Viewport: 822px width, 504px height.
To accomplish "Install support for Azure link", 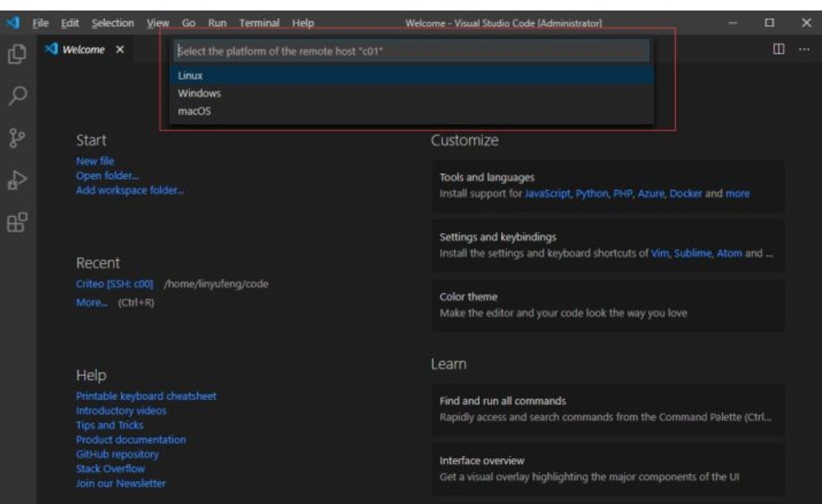I will point(651,194).
